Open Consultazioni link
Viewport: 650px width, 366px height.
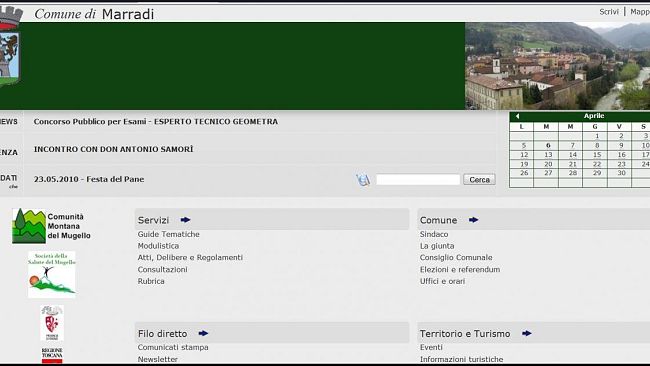point(162,269)
